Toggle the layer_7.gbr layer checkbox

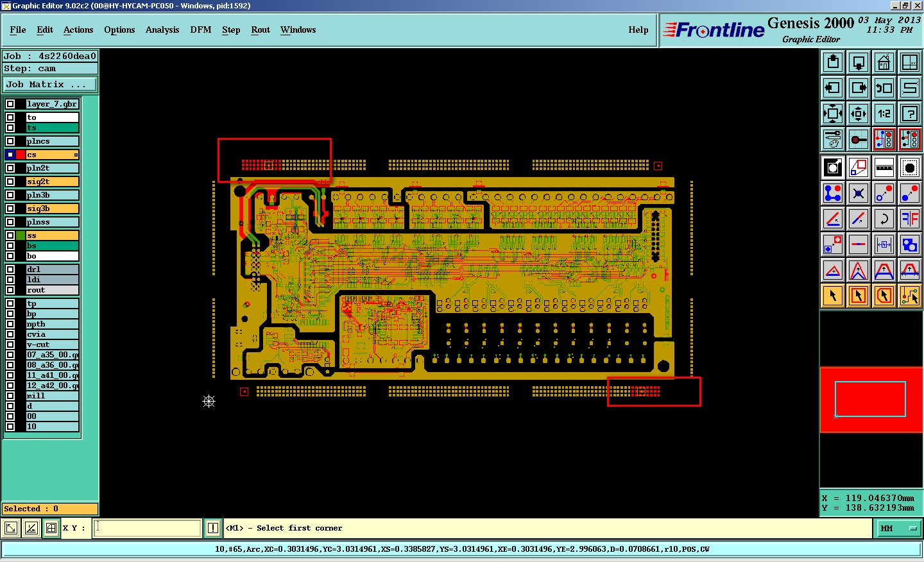click(10, 104)
